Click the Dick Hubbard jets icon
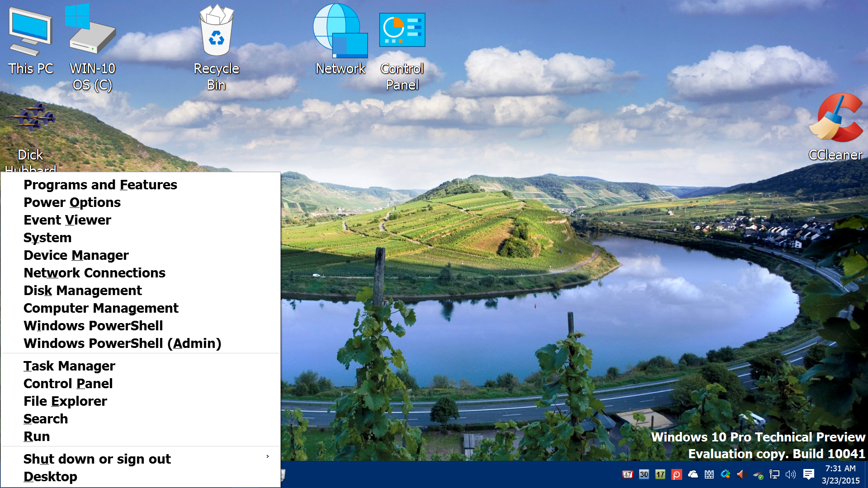 point(30,117)
